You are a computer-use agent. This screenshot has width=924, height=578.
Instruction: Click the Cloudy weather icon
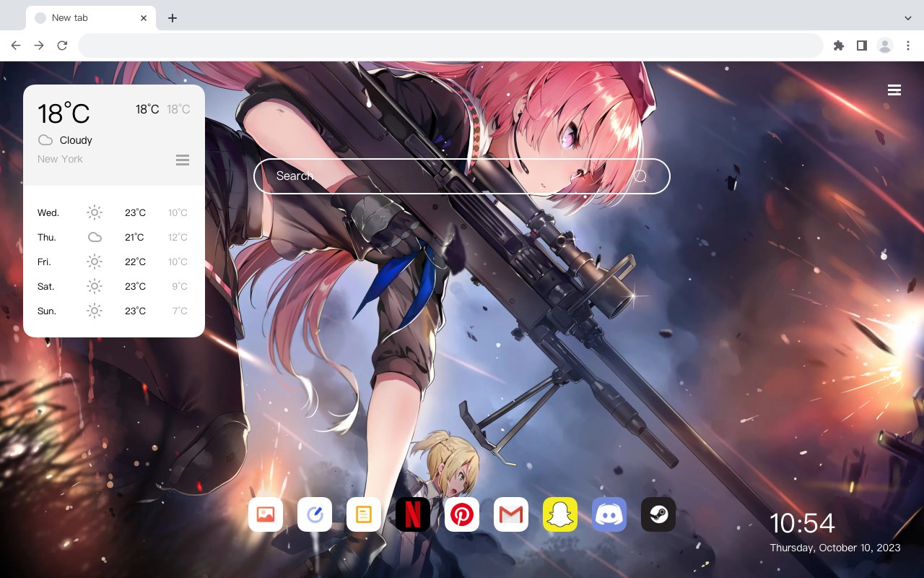[45, 140]
